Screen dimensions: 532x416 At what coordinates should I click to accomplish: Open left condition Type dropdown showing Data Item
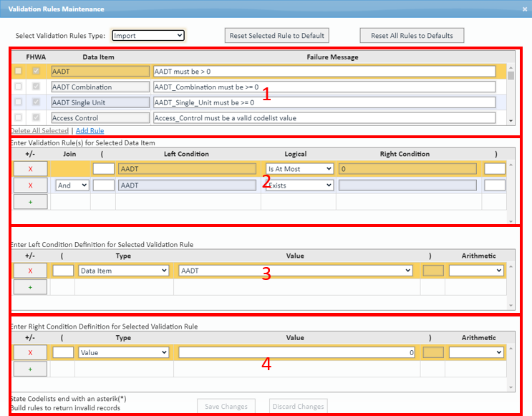[x=123, y=271]
